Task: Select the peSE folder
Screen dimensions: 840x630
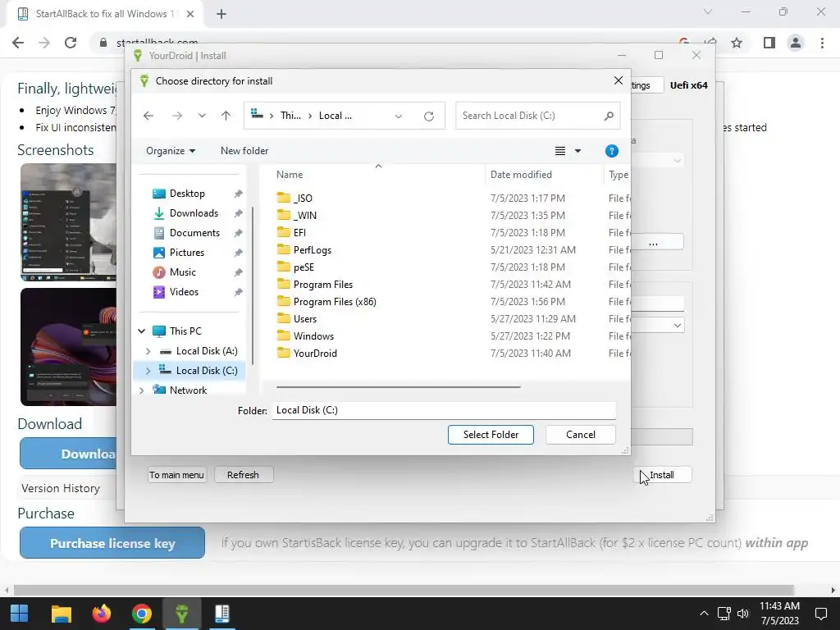Action: 304,267
